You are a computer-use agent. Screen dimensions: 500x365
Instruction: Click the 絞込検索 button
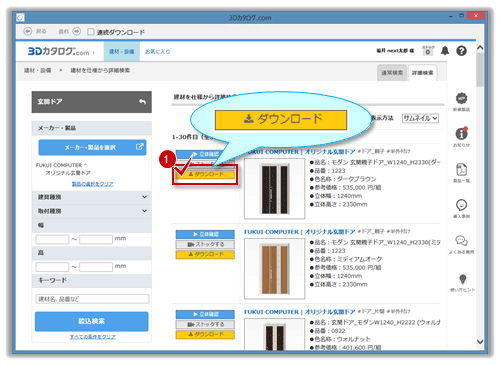point(92,321)
